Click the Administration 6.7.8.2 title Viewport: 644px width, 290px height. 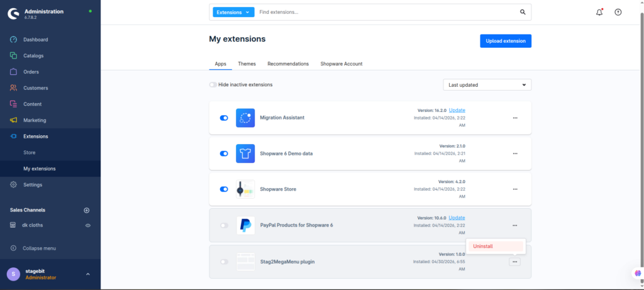point(44,14)
